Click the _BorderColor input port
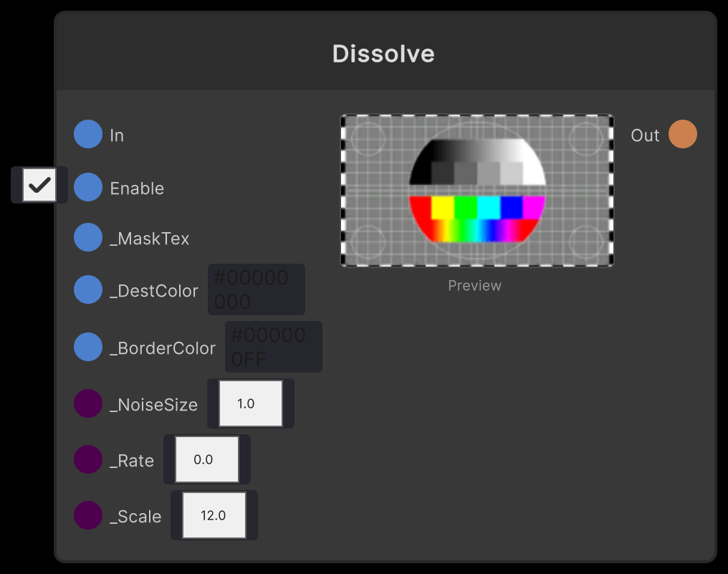The height and width of the screenshot is (574, 728). click(x=87, y=347)
